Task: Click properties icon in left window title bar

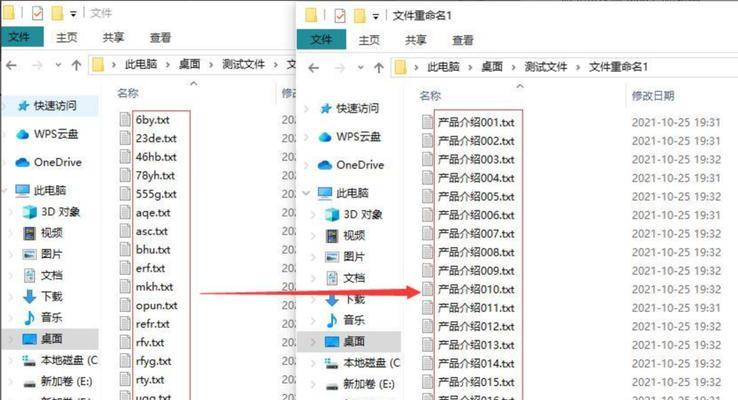Action: (x=37, y=13)
